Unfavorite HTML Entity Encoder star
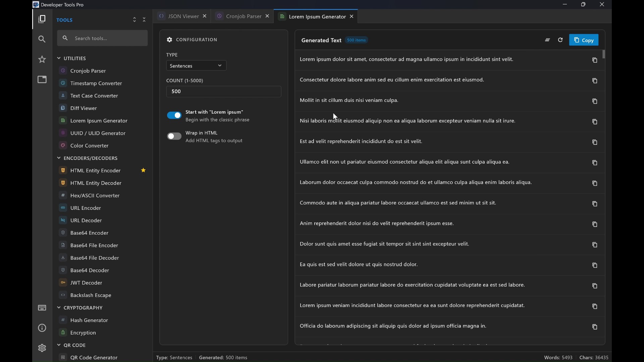The image size is (644, 362). (x=143, y=171)
